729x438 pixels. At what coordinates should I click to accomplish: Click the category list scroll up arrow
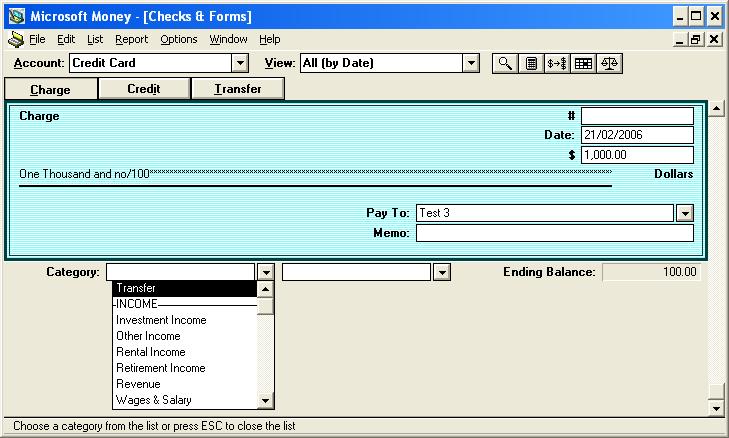click(x=265, y=289)
